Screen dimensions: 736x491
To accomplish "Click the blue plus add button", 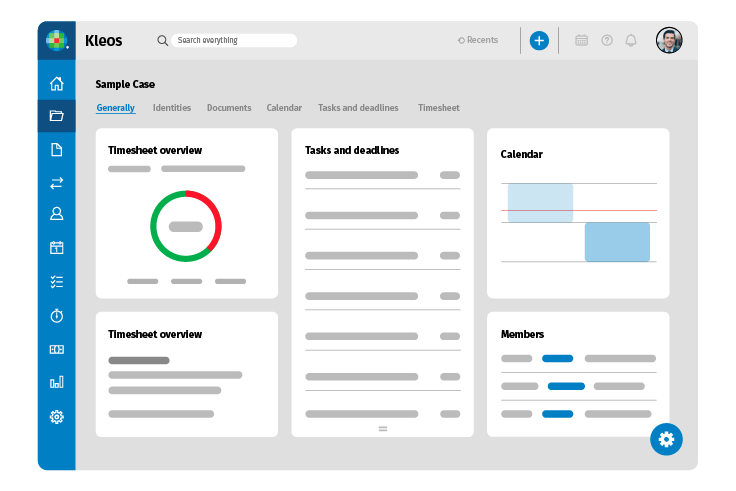I will pyautogui.click(x=539, y=41).
